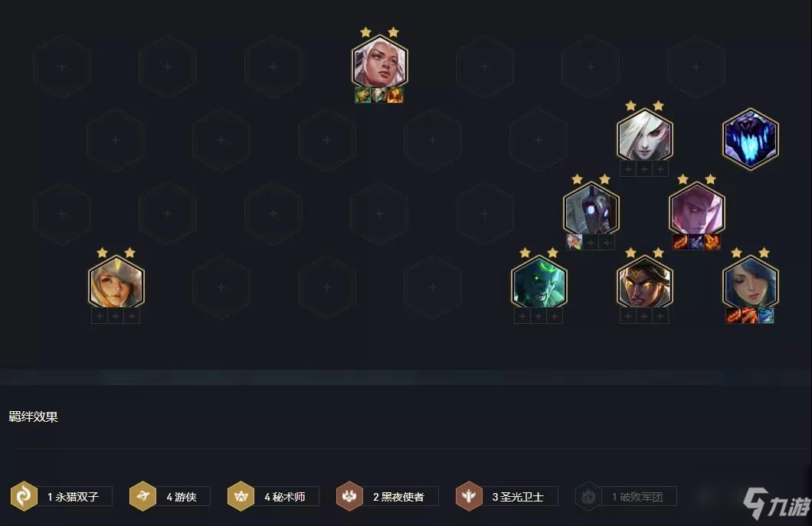Click the blonde champion at bottom left
Image resolution: width=812 pixels, height=526 pixels.
[116, 283]
